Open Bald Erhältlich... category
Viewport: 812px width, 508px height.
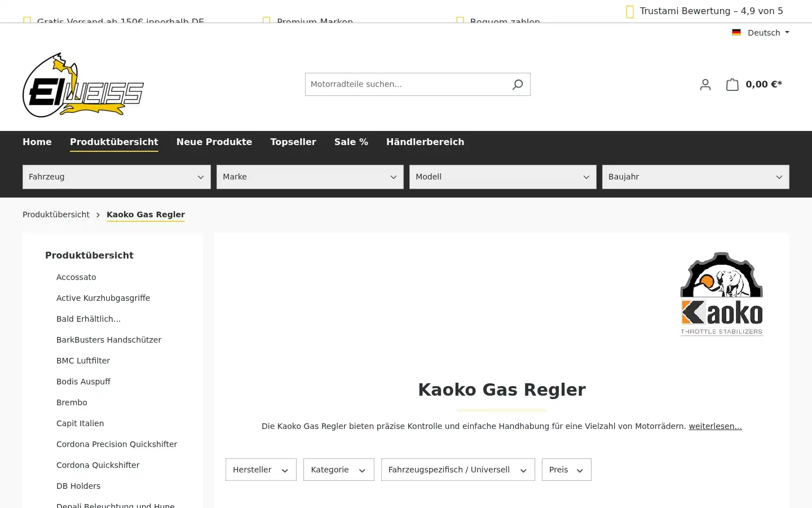(89, 319)
